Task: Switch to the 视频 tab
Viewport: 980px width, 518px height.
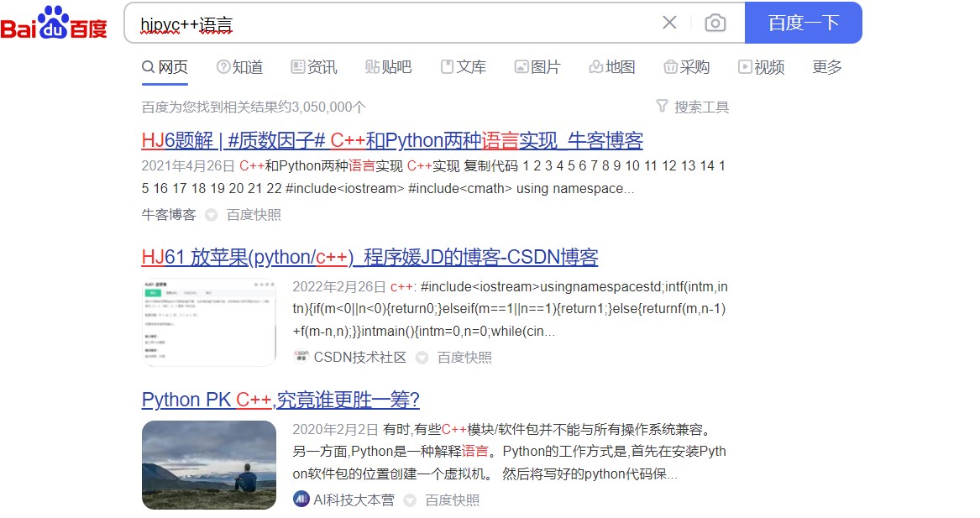Action: point(761,67)
